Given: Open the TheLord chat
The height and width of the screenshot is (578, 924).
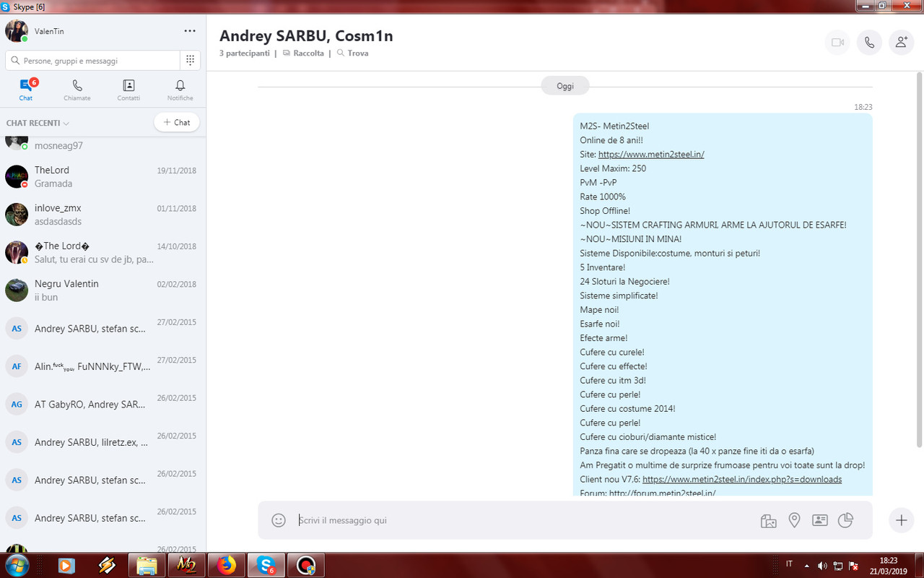Looking at the screenshot, I should coord(103,176).
